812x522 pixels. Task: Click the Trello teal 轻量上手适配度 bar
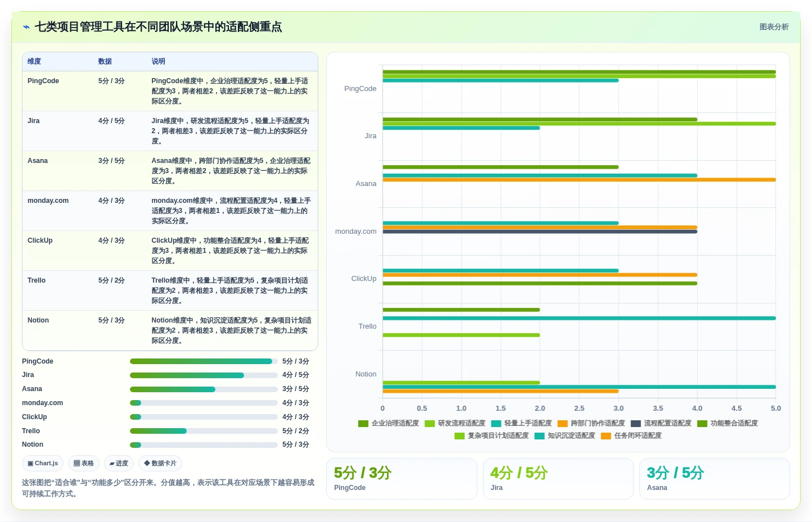tap(579, 318)
